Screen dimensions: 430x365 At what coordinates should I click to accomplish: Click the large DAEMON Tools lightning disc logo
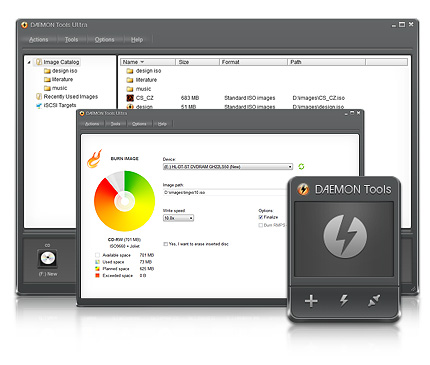point(345,236)
